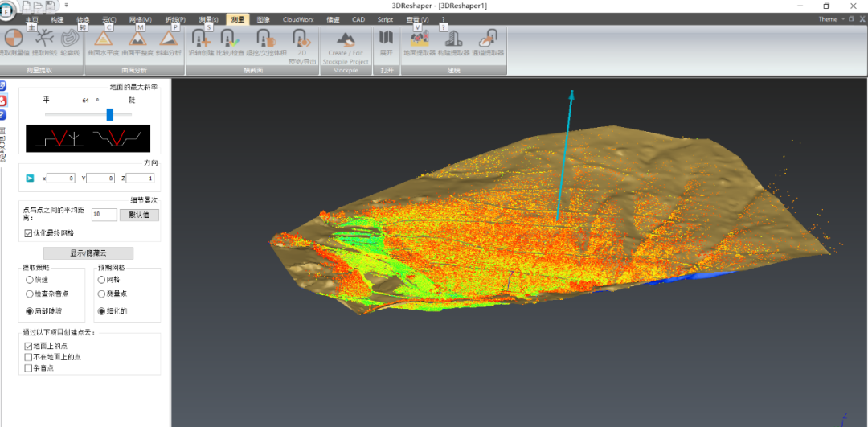This screenshot has width=868, height=427.
Task: Click in the Z direction input field
Action: [x=140, y=179]
